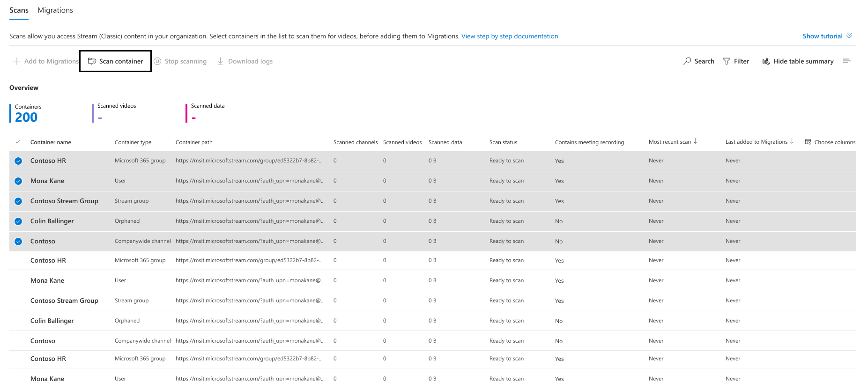Click the Add to Migrations button

coord(46,61)
